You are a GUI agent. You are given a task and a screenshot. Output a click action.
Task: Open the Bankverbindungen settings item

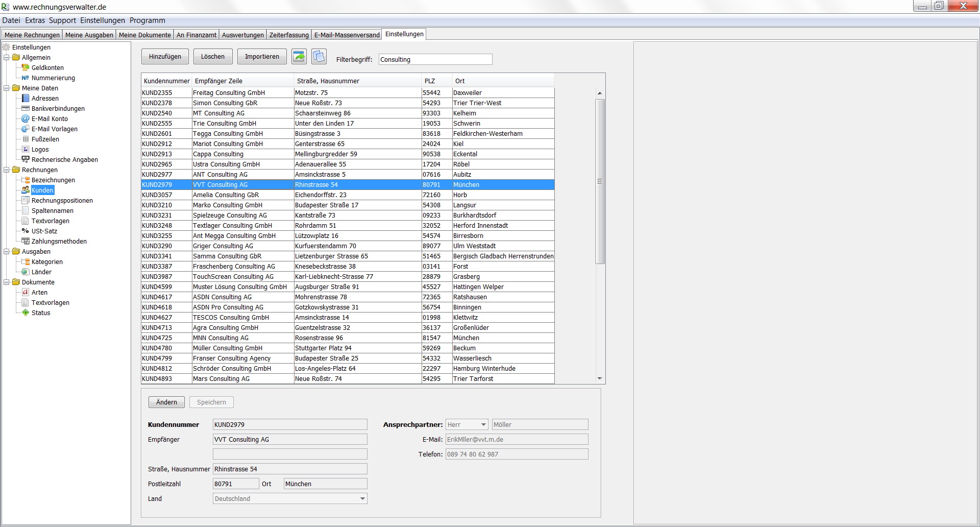(58, 109)
